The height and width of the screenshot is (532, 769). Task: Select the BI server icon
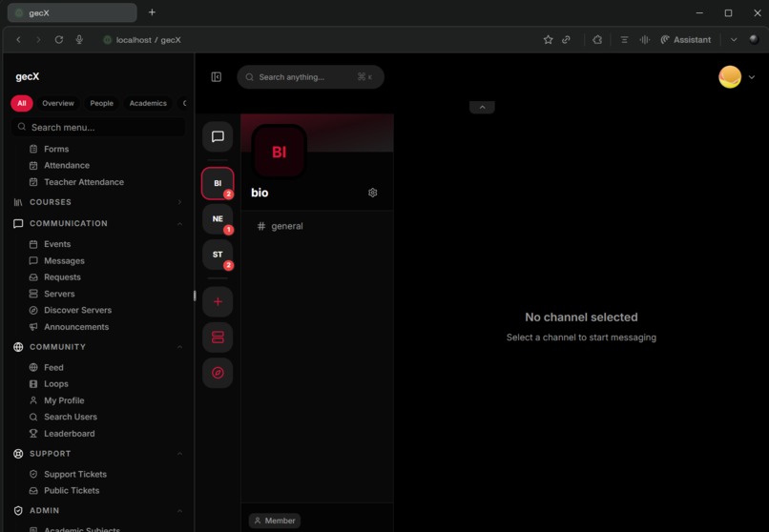[218, 183]
